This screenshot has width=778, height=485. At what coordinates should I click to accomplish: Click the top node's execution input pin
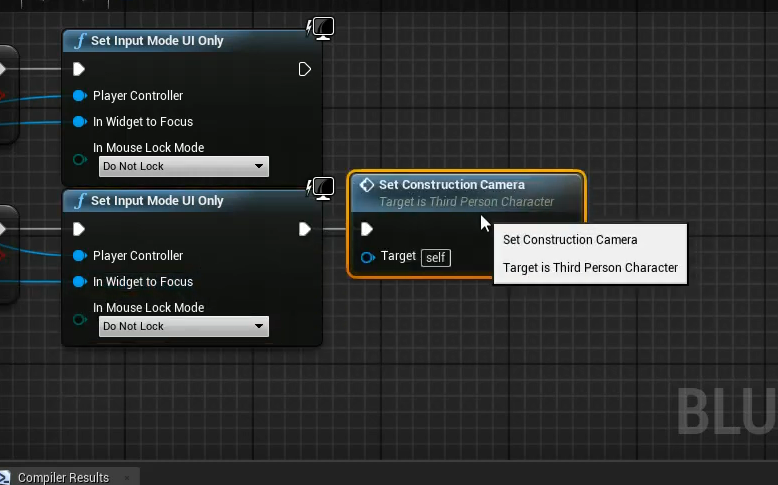tap(79, 69)
